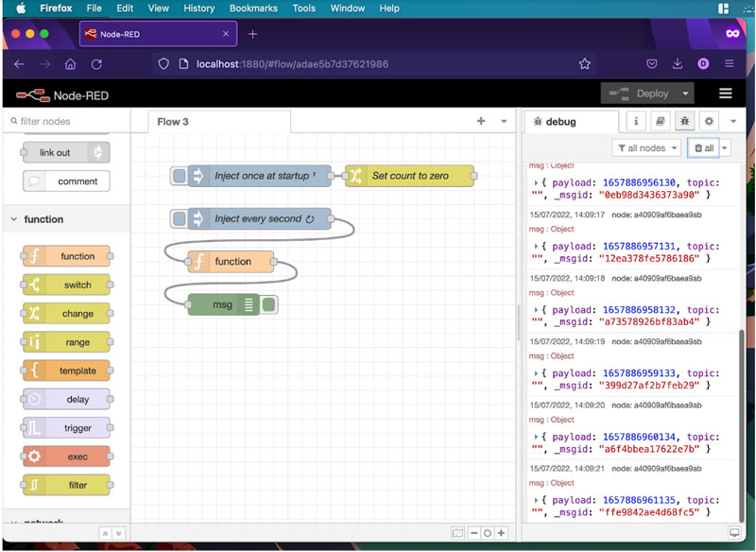Screen dimensions: 756x552
Task: Open the Information sidebar tab icon
Action: [636, 121]
